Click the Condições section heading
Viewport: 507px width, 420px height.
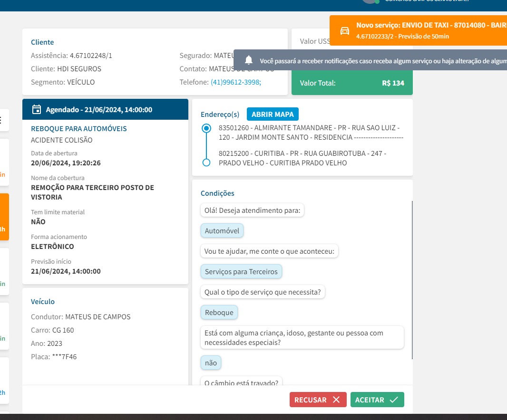coord(217,193)
